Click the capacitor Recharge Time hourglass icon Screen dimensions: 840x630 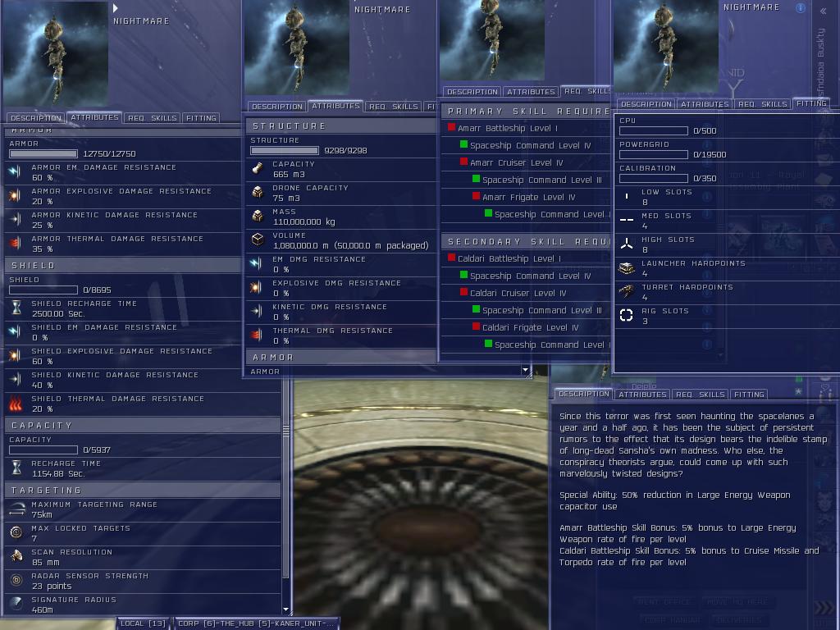click(16, 468)
